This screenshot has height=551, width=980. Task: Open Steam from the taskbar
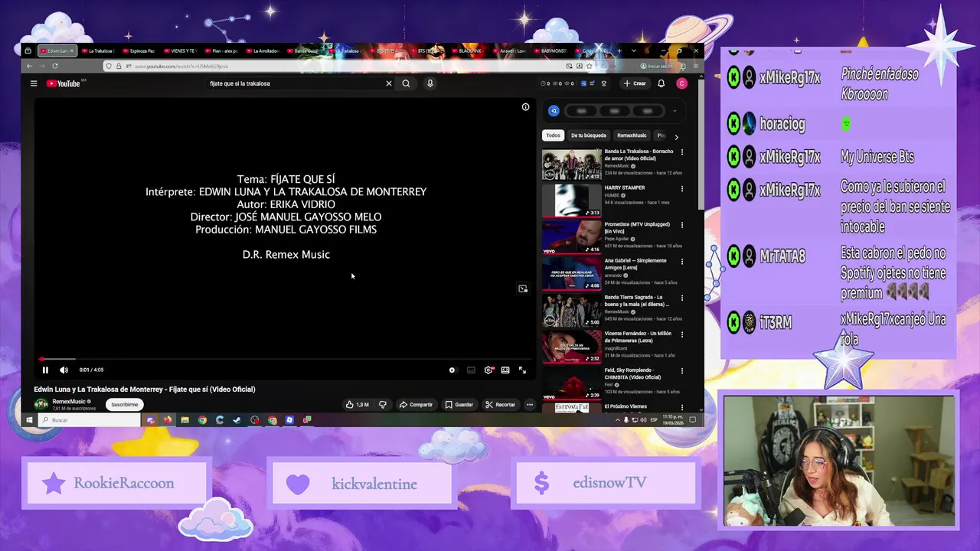237,420
